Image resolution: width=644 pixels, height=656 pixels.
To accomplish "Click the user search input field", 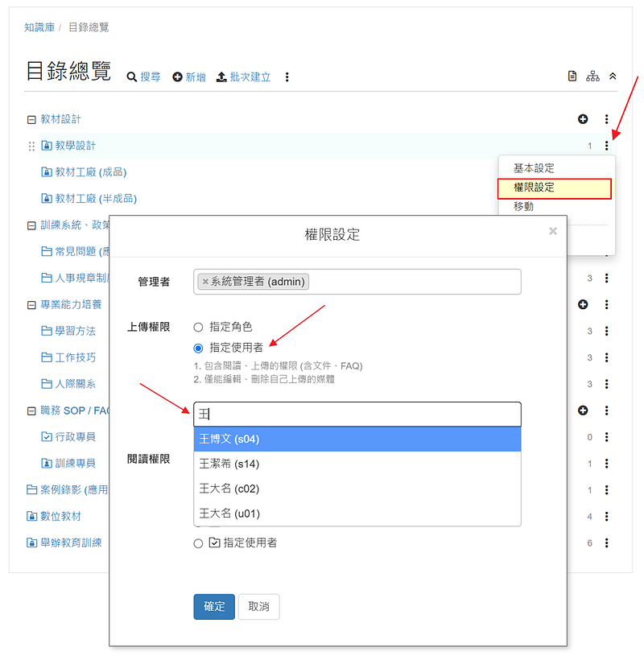I will pyautogui.click(x=357, y=415).
